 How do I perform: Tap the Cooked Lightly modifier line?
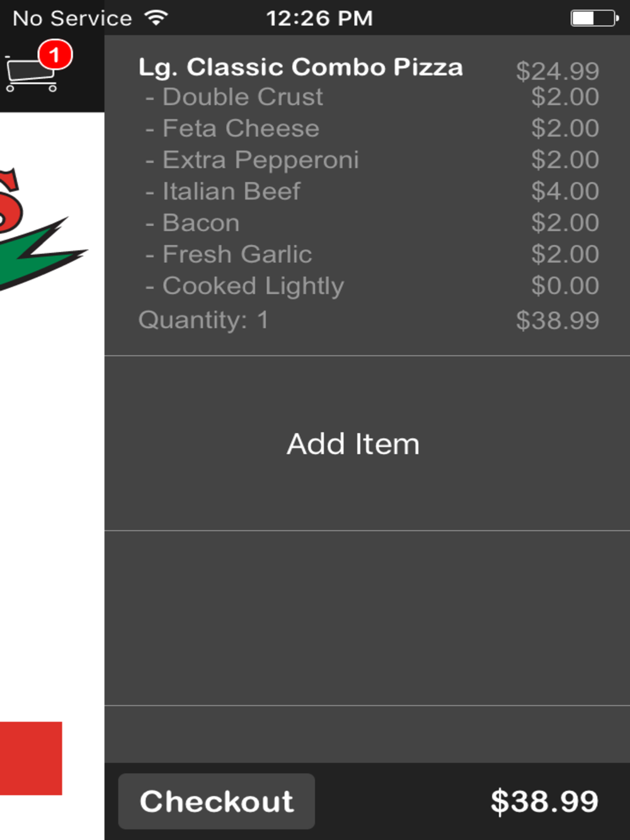tap(372, 286)
